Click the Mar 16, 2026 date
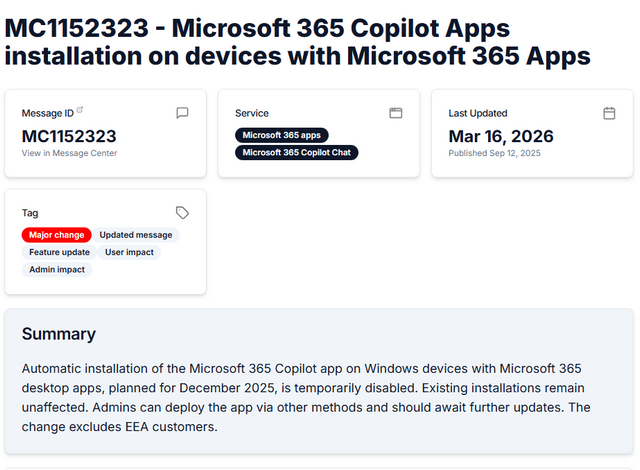Screen dimensions: 640x470 501,136
